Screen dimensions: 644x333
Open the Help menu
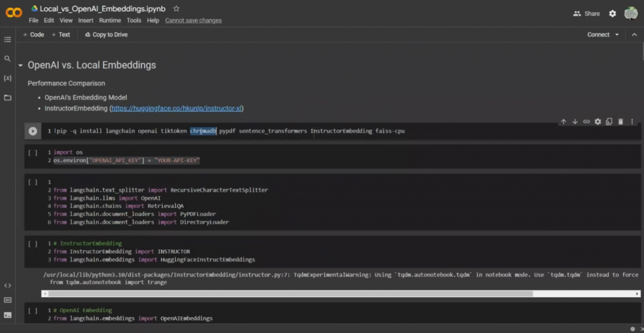[153, 21]
